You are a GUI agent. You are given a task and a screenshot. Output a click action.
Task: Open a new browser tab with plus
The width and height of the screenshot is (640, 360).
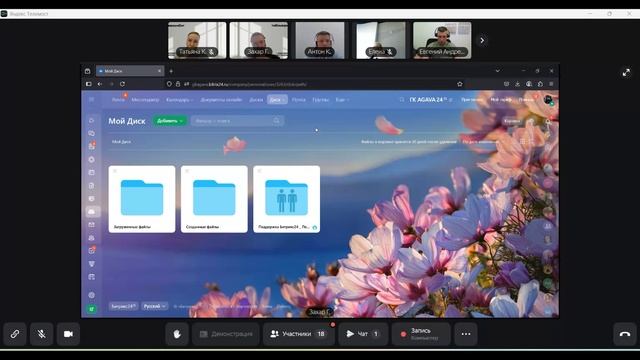coord(171,71)
